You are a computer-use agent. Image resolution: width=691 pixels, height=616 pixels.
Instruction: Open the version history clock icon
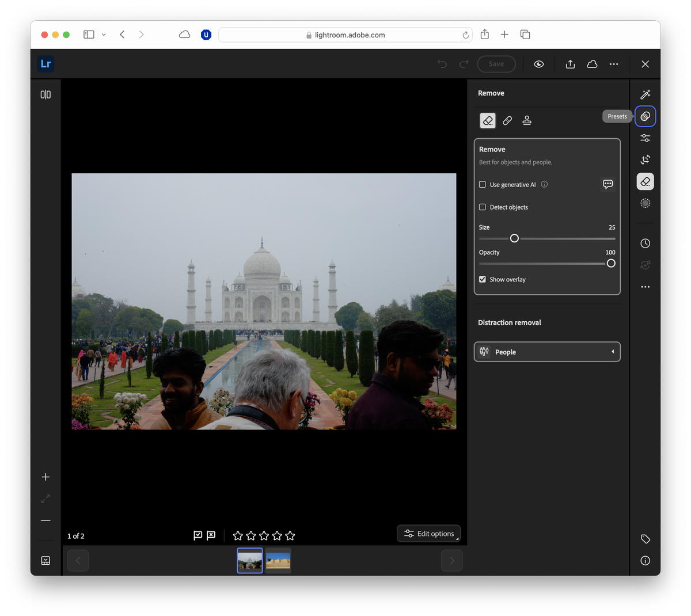pyautogui.click(x=645, y=243)
